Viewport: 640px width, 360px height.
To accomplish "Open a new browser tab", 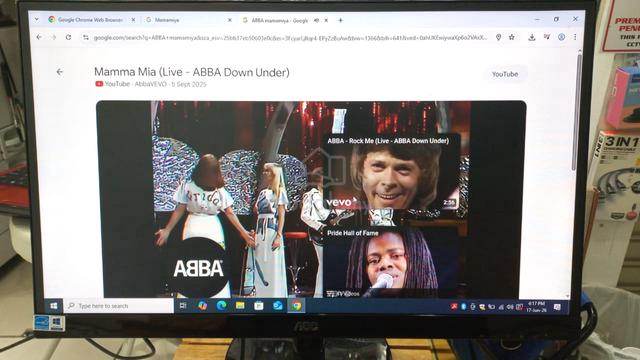I will (x=340, y=20).
